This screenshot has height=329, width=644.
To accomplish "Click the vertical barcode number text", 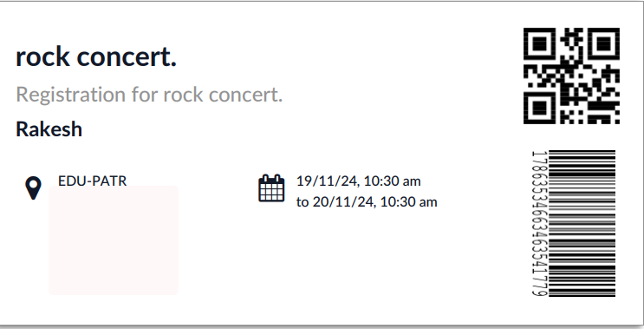I will (540, 223).
